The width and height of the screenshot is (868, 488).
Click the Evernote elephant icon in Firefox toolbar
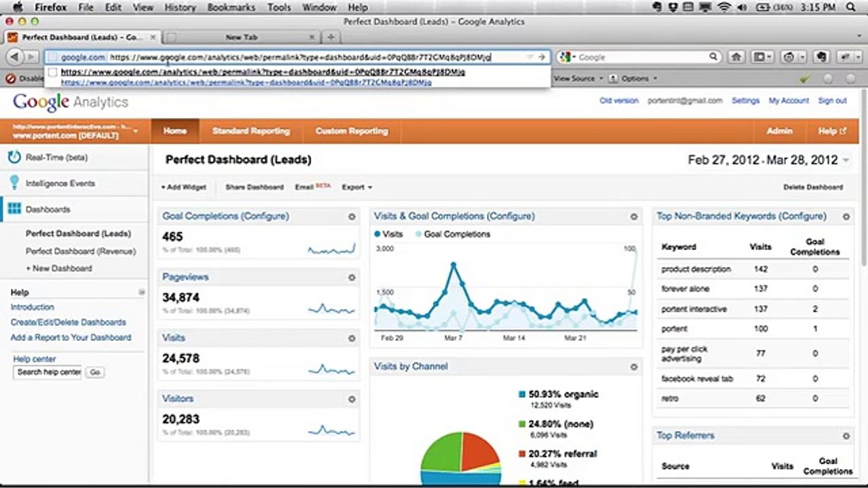click(823, 58)
